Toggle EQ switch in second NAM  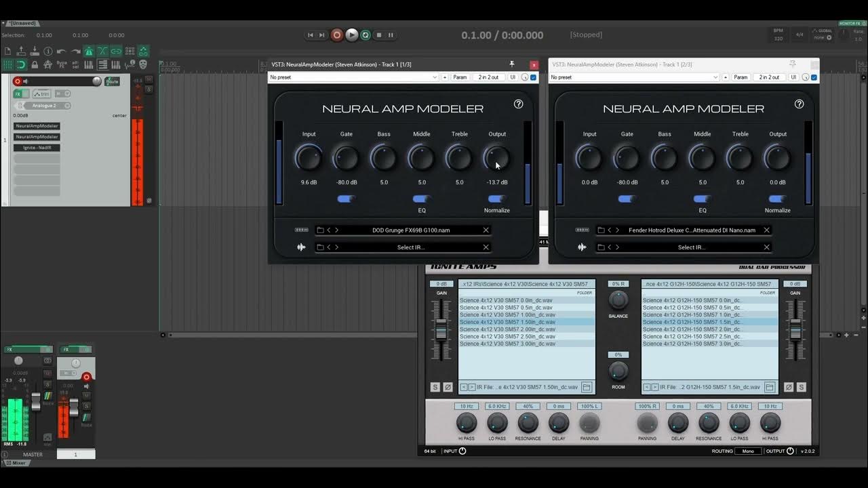(x=703, y=199)
